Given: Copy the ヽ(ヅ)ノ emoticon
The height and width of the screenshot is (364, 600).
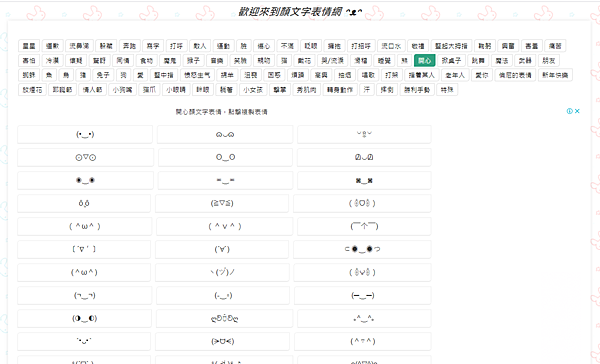Looking at the screenshot, I should click(223, 272).
